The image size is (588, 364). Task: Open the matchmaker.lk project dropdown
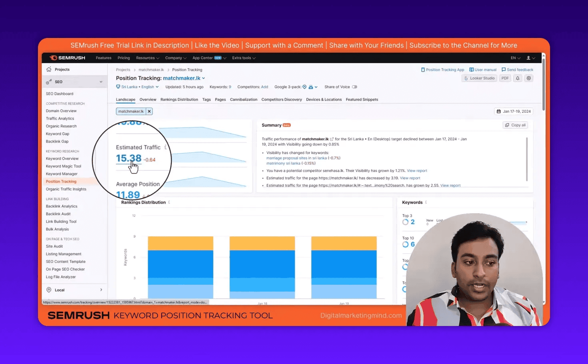click(204, 78)
